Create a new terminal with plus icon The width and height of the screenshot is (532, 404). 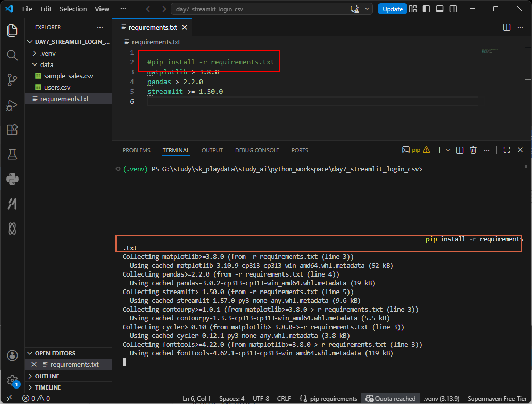click(x=439, y=150)
